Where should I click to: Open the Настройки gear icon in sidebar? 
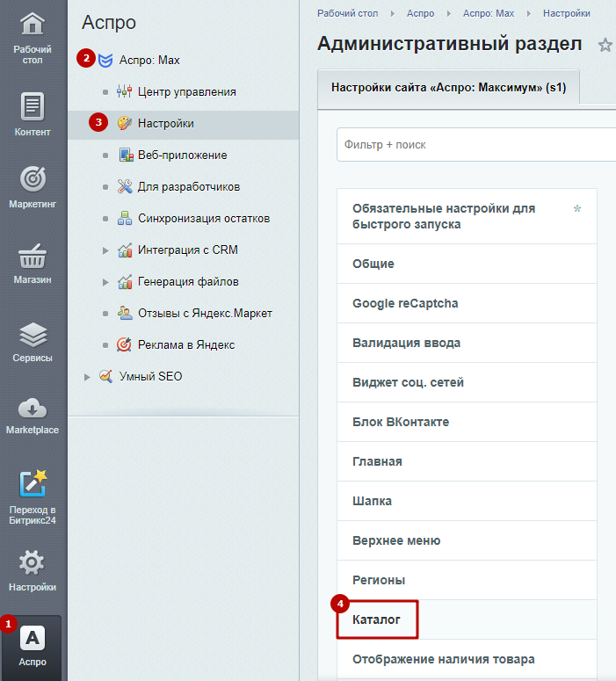tap(32, 562)
